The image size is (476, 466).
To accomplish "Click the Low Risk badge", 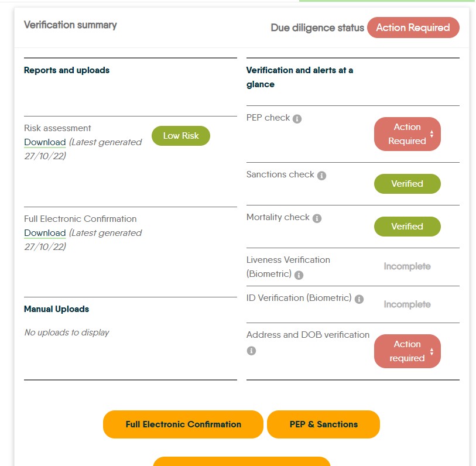I will point(180,136).
